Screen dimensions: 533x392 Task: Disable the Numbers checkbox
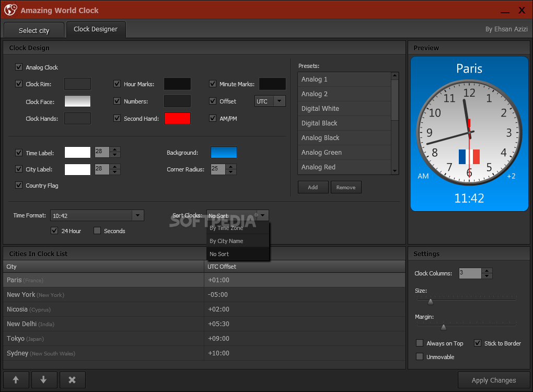(117, 101)
